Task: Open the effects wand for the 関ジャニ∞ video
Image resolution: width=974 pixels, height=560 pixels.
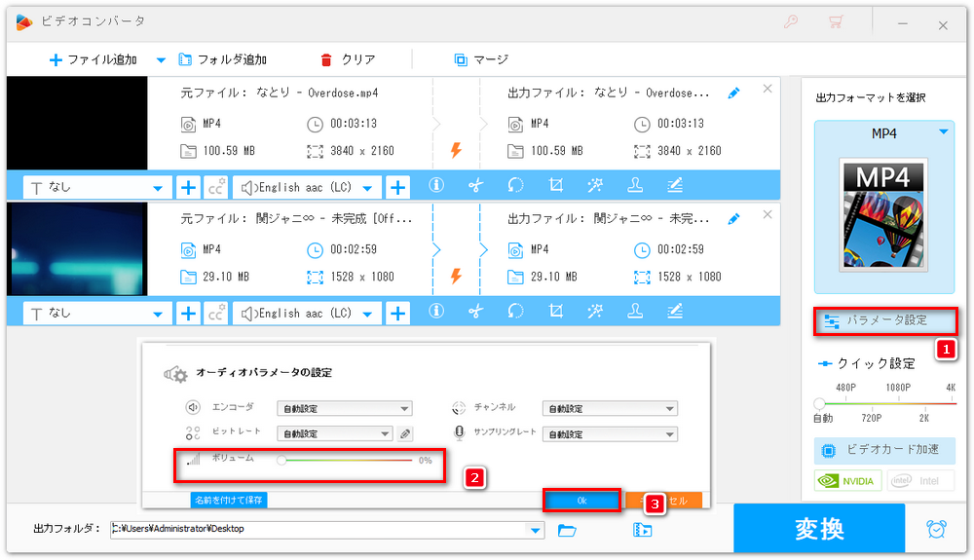Action: tap(595, 313)
